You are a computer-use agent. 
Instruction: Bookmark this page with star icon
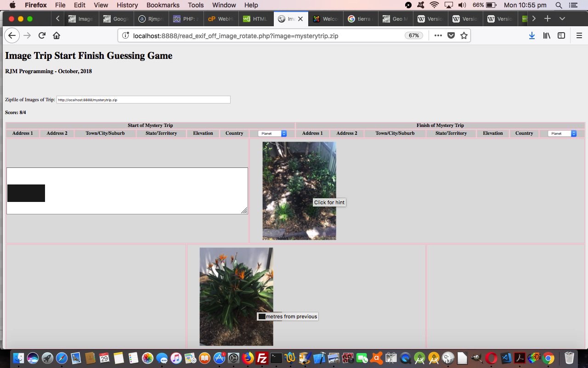tap(464, 35)
